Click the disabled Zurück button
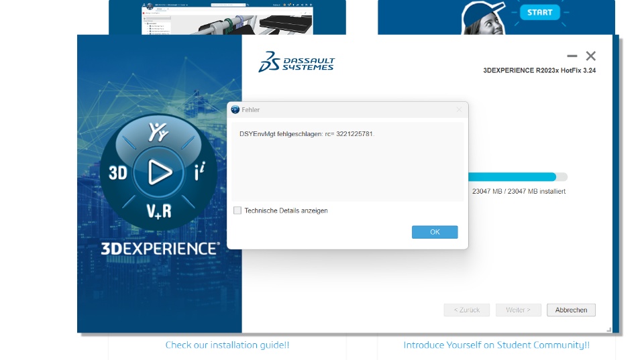Image resolution: width=644 pixels, height=360 pixels. click(467, 310)
